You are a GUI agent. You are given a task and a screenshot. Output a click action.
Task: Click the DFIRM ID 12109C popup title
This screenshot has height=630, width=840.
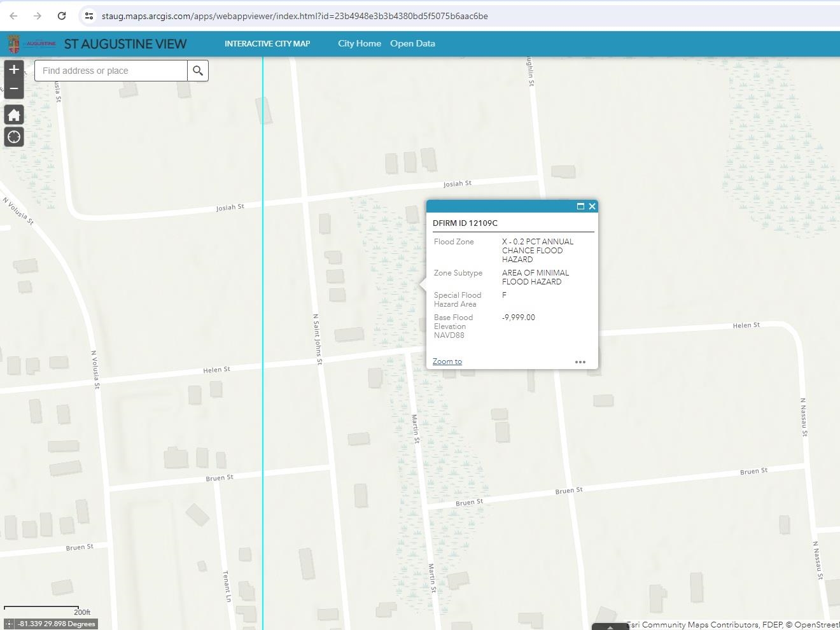[465, 223]
